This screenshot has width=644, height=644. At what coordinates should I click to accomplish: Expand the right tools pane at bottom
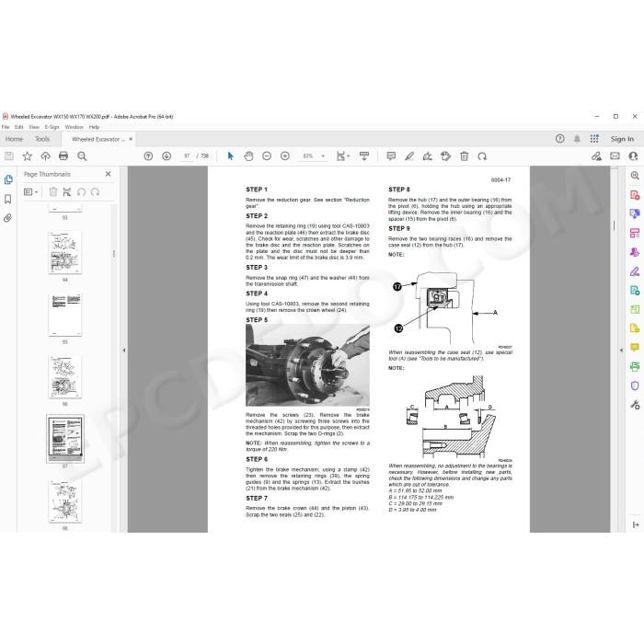pyautogui.click(x=636, y=525)
